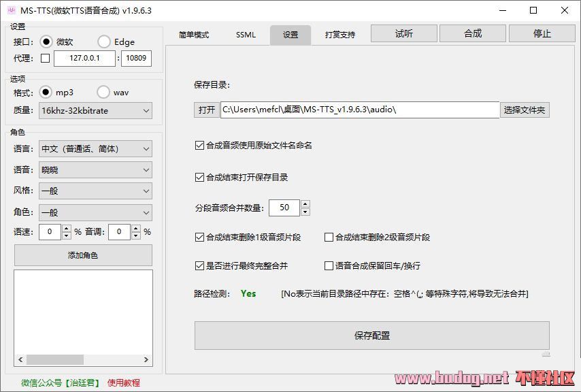Switch to the SSML tab
Screen dimensions: 581x392
click(246, 35)
